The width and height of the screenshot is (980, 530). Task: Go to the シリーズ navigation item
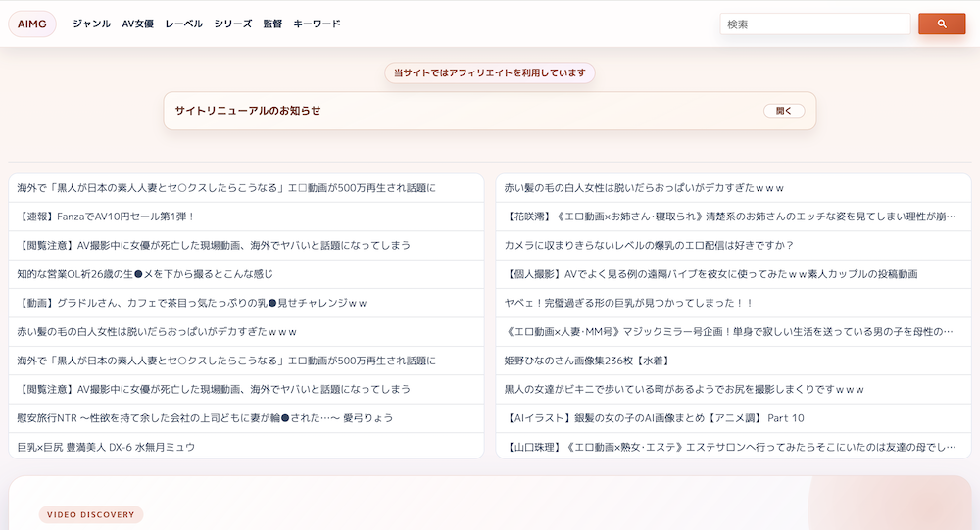(x=233, y=24)
